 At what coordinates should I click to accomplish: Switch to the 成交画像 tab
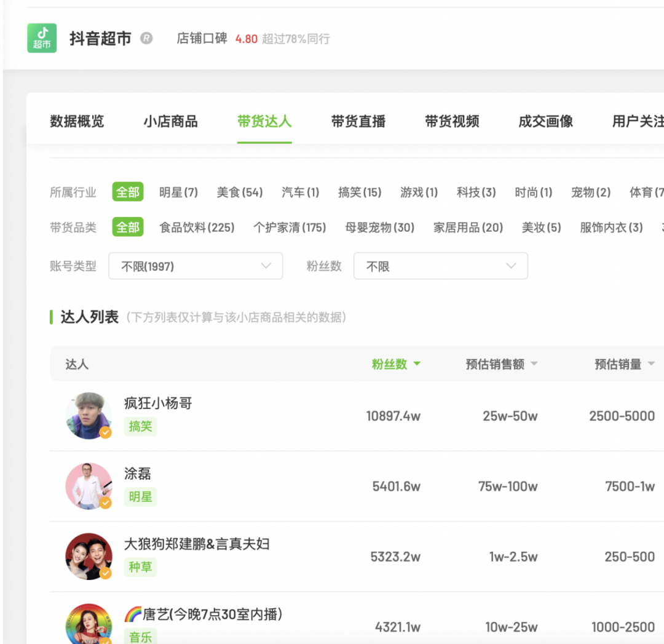click(545, 121)
